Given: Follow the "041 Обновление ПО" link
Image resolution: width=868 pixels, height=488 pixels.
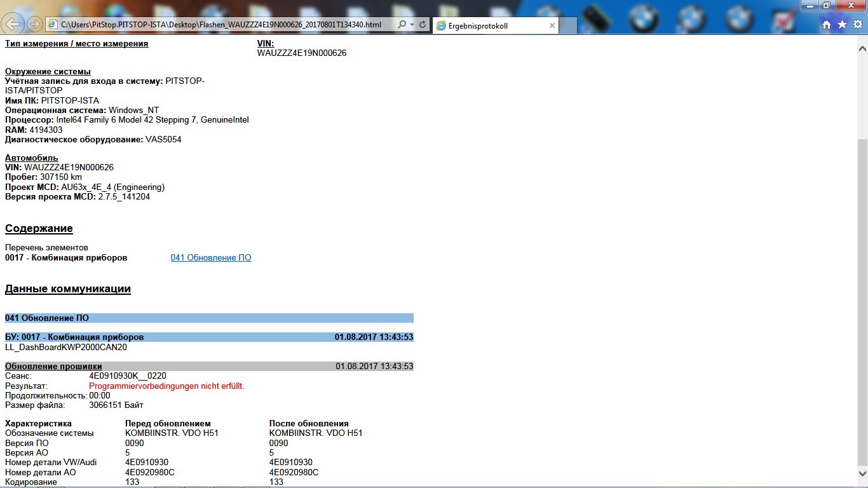Looking at the screenshot, I should click(x=211, y=257).
